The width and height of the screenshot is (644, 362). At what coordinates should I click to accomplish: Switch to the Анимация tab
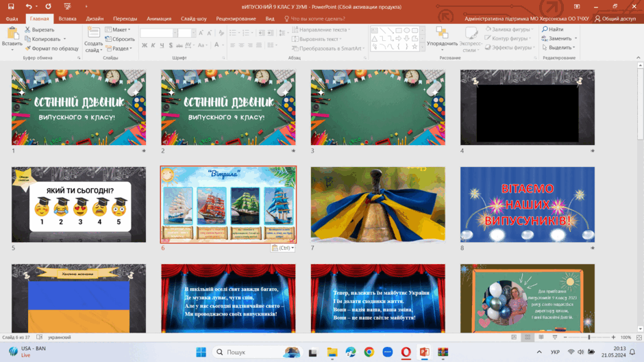click(x=159, y=18)
